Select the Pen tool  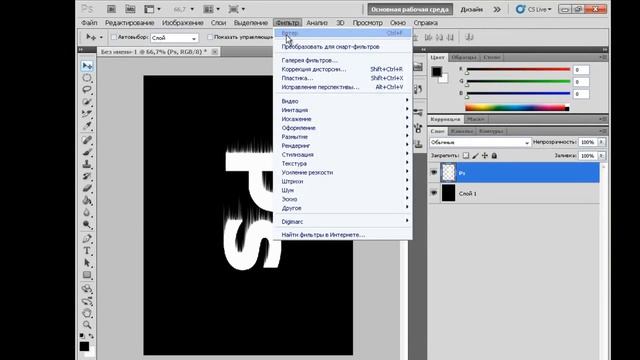coord(87,239)
